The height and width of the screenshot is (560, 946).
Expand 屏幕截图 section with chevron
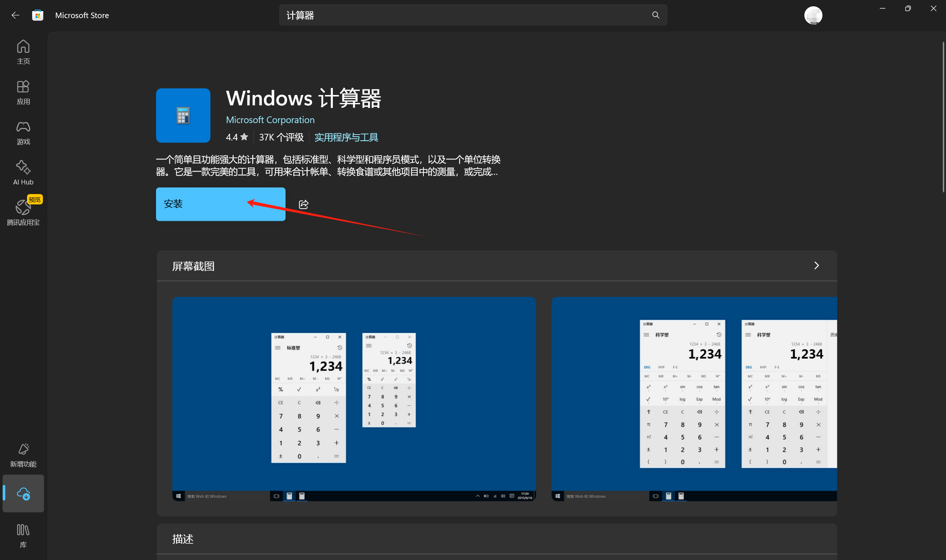tap(817, 266)
